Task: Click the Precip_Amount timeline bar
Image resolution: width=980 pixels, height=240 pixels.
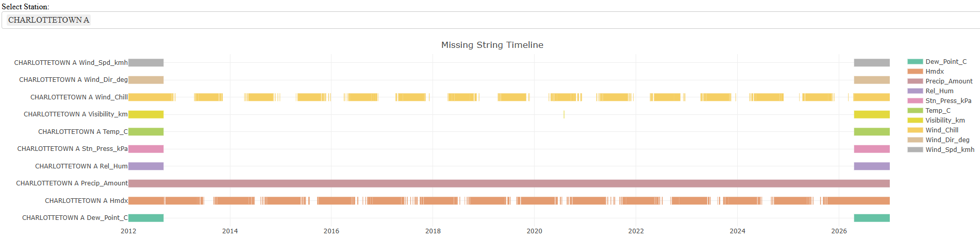Action: pyautogui.click(x=509, y=183)
